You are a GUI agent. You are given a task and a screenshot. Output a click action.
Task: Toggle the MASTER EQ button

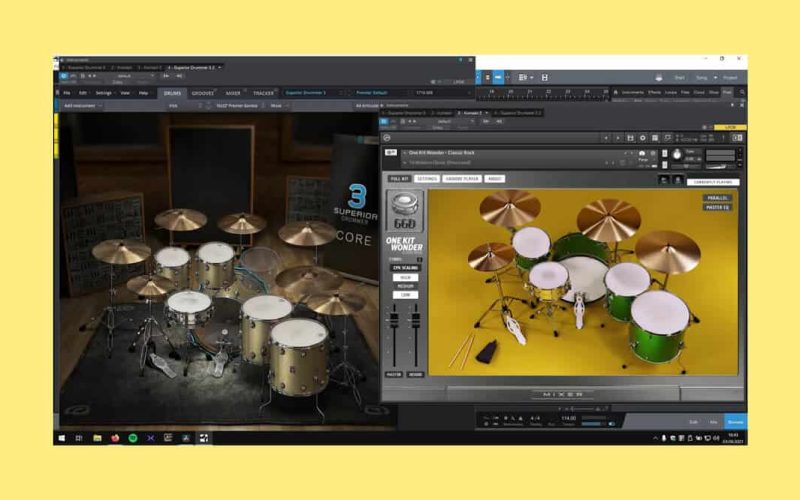[717, 208]
